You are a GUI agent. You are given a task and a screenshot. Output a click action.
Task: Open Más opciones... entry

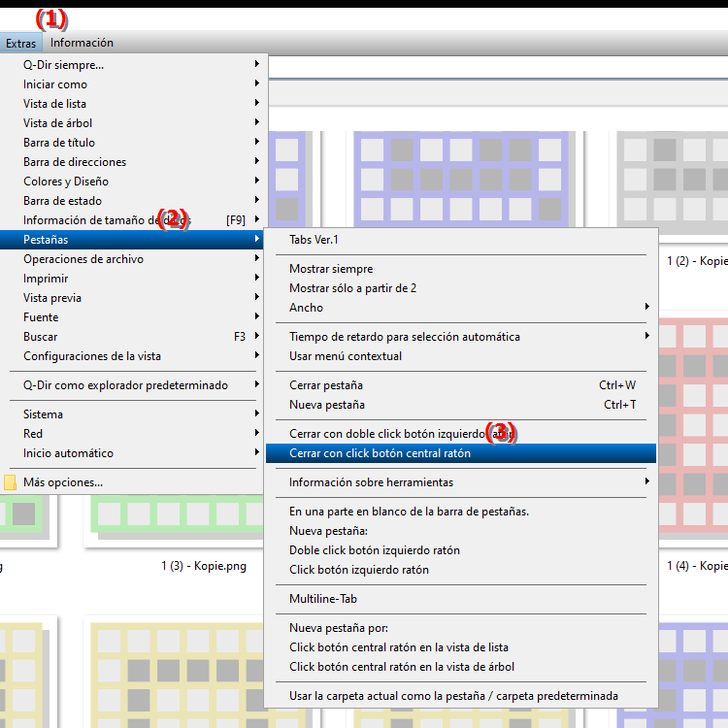coord(132,482)
